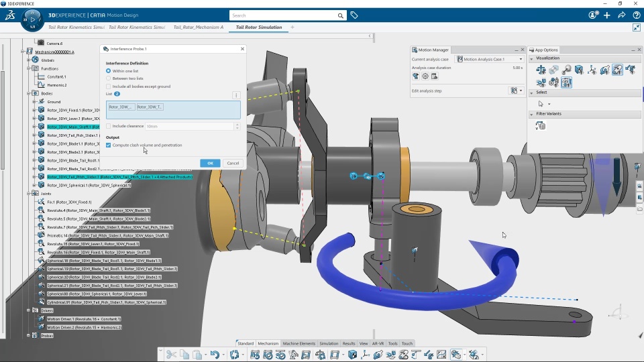The width and height of the screenshot is (644, 362).
Task: Click the 3DEXPERIENCE compass play button
Action: click(x=32, y=20)
